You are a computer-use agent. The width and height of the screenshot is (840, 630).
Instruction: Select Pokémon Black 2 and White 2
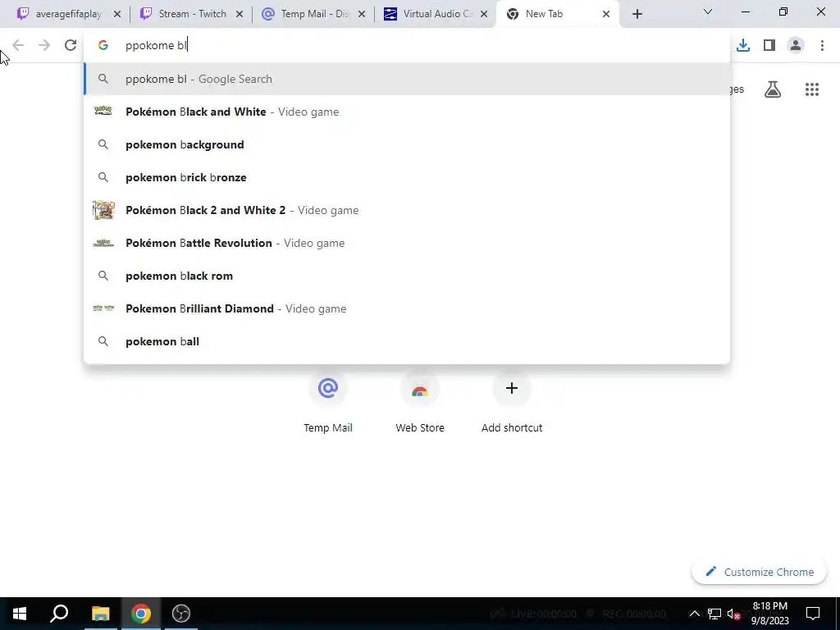[407, 210]
